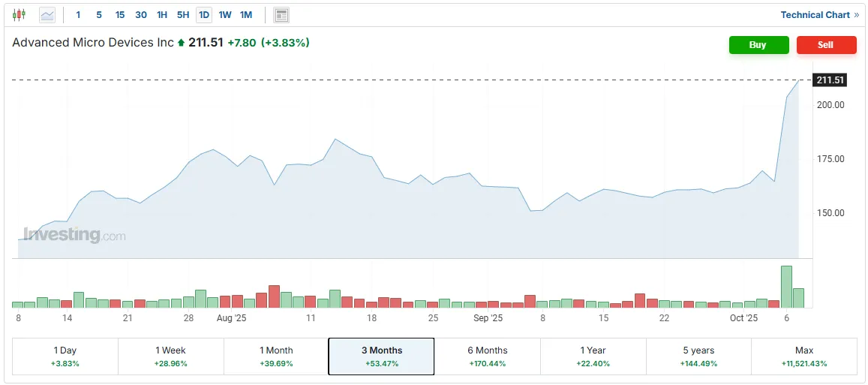868x385 pixels.
Task: Switch interval to 1H
Action: [x=162, y=15]
